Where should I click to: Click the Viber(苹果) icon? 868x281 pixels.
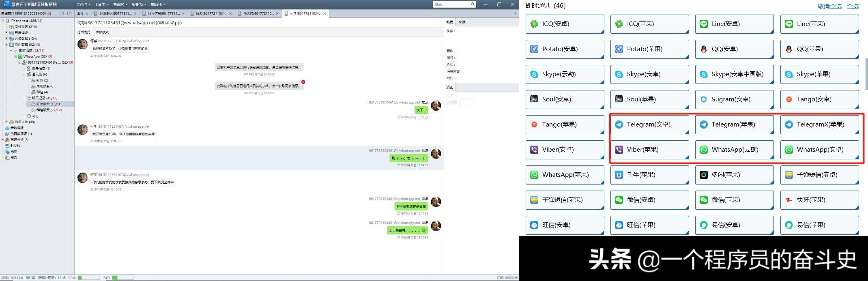pos(619,150)
